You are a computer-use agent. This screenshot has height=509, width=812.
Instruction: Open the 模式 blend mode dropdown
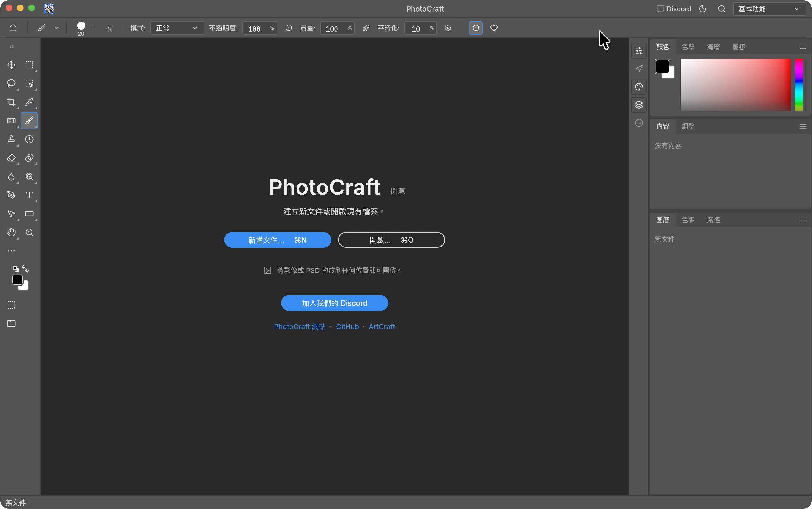177,28
